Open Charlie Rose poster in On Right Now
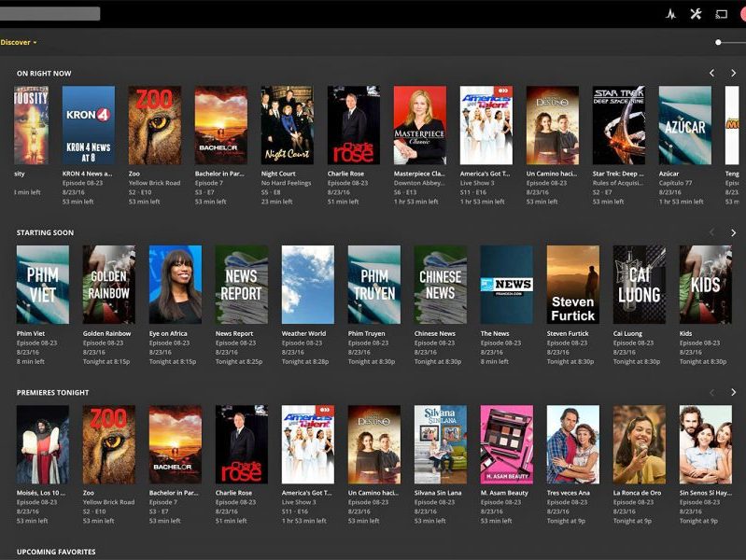Image resolution: width=746 pixels, height=560 pixels. click(354, 125)
